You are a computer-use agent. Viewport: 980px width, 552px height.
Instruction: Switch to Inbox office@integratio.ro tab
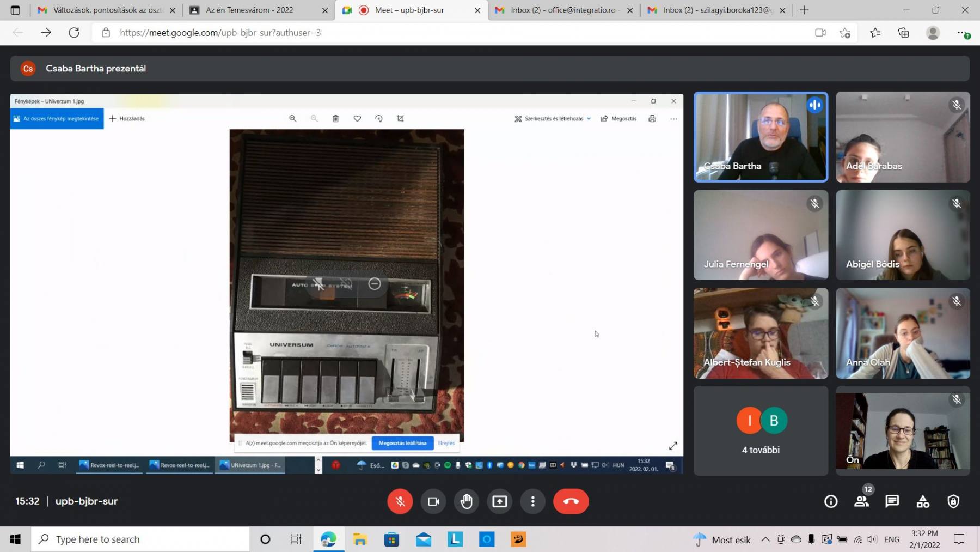(564, 10)
